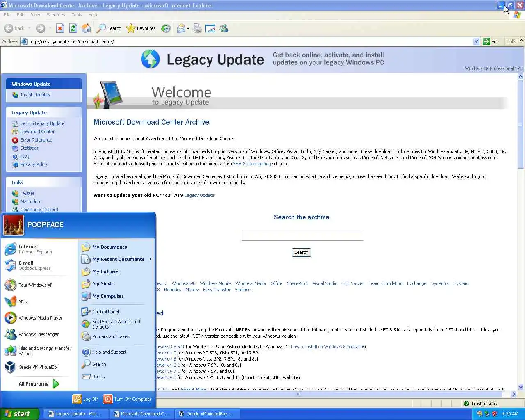Open Messenger toolbar icon
Viewport: 525px width, 420px height.
224,28
